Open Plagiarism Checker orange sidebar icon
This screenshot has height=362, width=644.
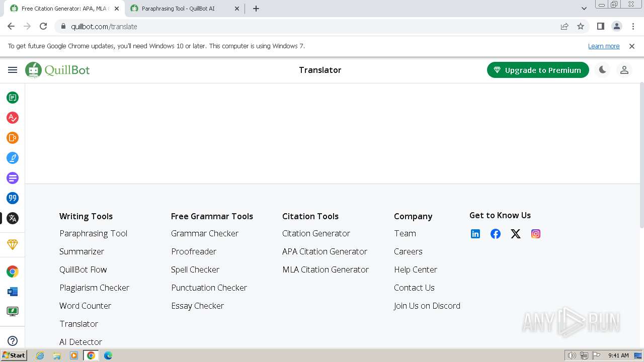tap(13, 138)
